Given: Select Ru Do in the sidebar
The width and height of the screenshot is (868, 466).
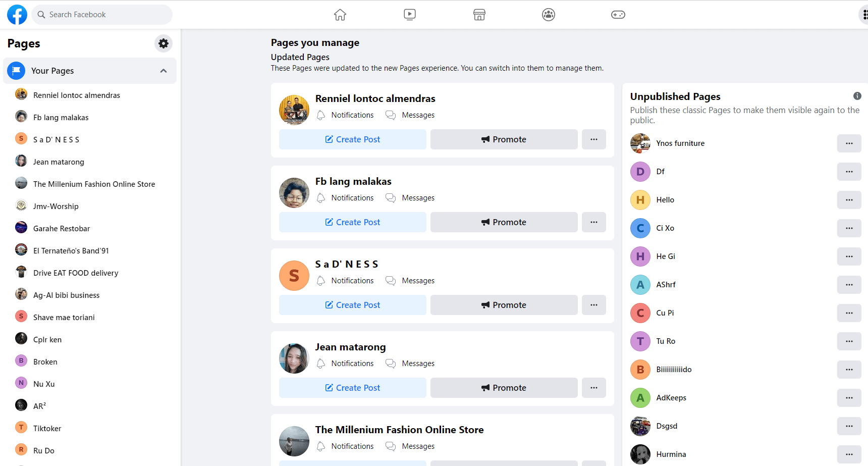Looking at the screenshot, I should click(90, 450).
